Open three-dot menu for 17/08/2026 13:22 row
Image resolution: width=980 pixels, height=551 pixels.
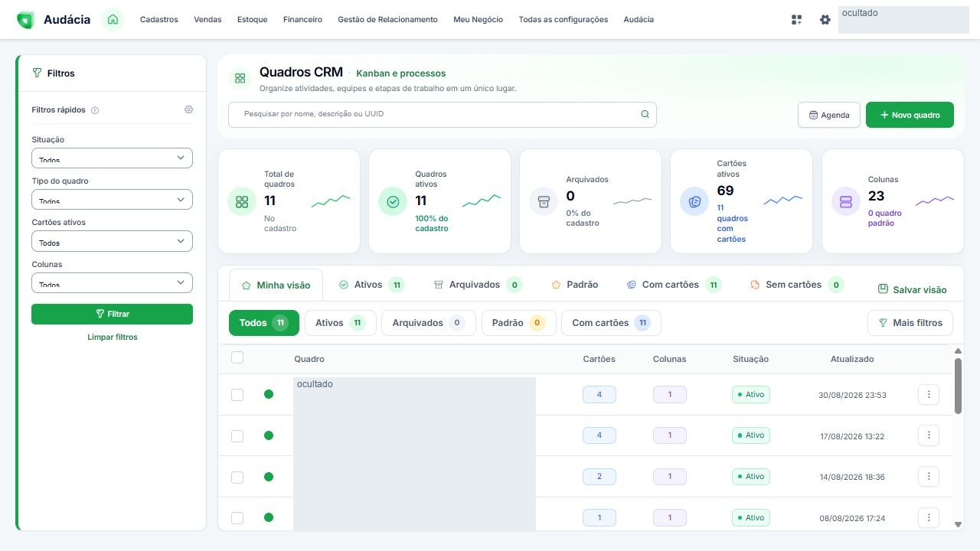click(928, 435)
